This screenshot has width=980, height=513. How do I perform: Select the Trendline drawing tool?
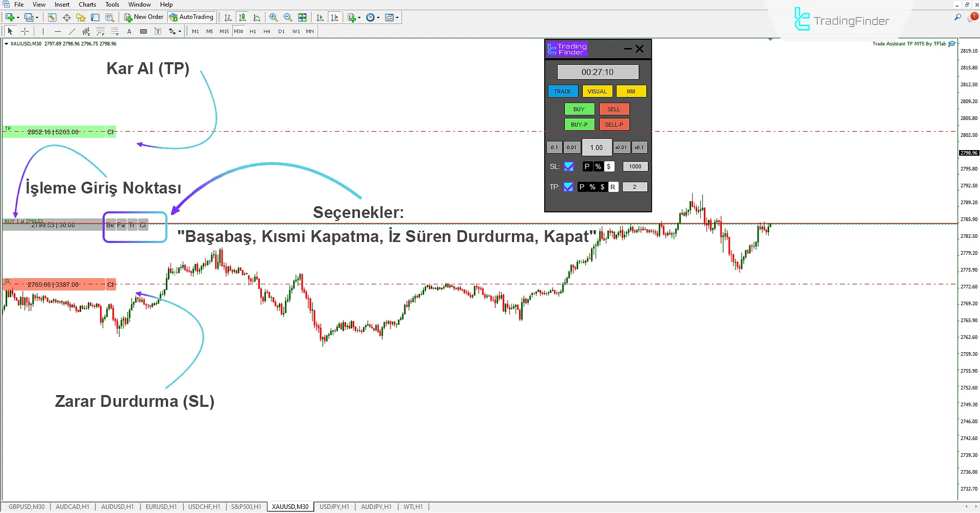click(72, 31)
